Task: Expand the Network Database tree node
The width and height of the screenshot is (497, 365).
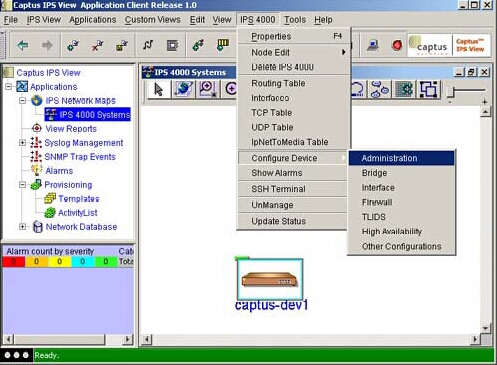Action: tap(22, 227)
